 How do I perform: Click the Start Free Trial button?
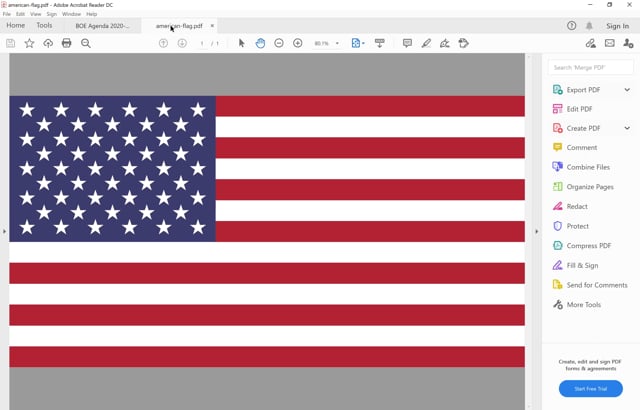coord(591,389)
